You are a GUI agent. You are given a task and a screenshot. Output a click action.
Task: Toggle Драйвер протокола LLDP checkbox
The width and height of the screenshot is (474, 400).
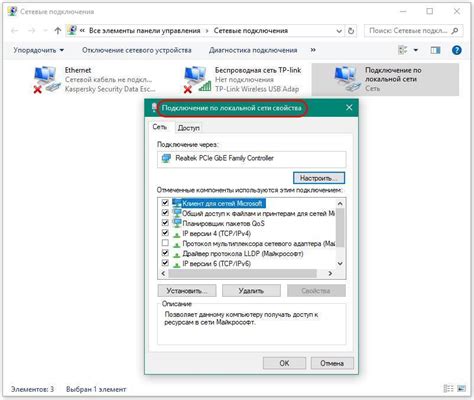pos(165,253)
